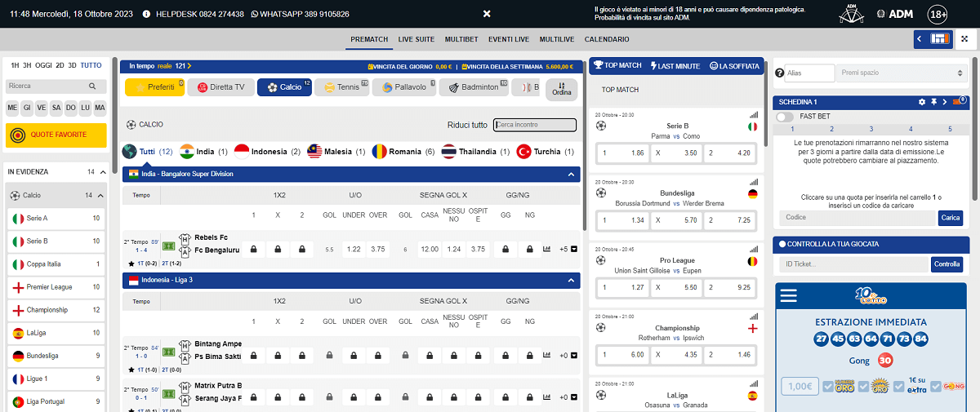Pin the Schedina panel with the pin icon
Viewport: 980px width, 412px height.
(933, 102)
